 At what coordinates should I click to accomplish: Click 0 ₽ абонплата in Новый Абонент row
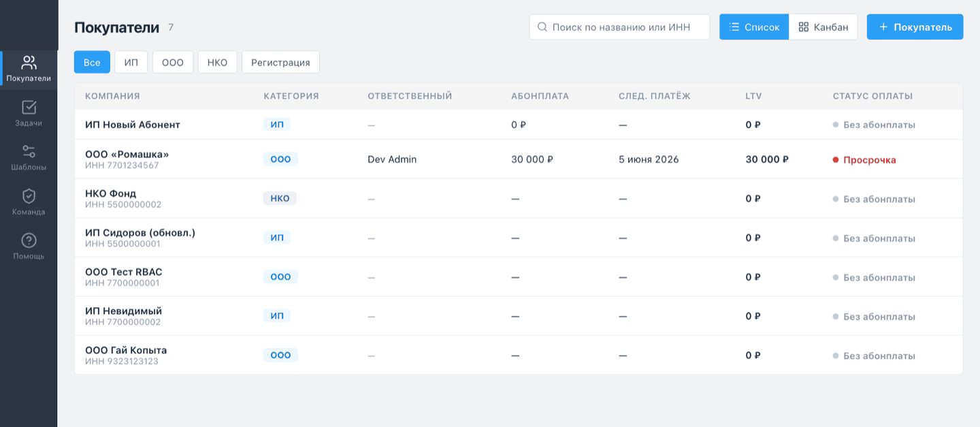coord(519,125)
